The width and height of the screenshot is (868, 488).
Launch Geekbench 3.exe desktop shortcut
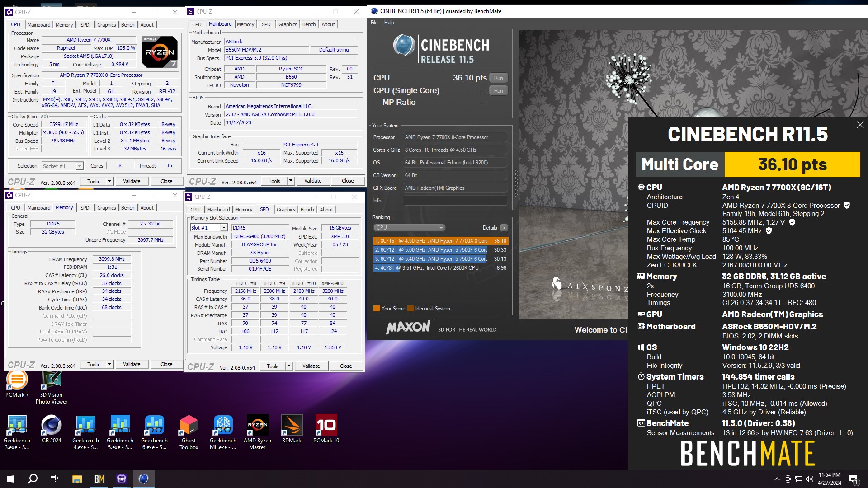(17, 433)
